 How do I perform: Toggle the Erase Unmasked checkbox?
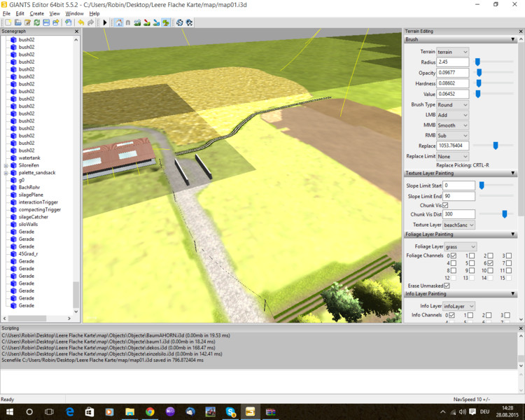coord(447,286)
